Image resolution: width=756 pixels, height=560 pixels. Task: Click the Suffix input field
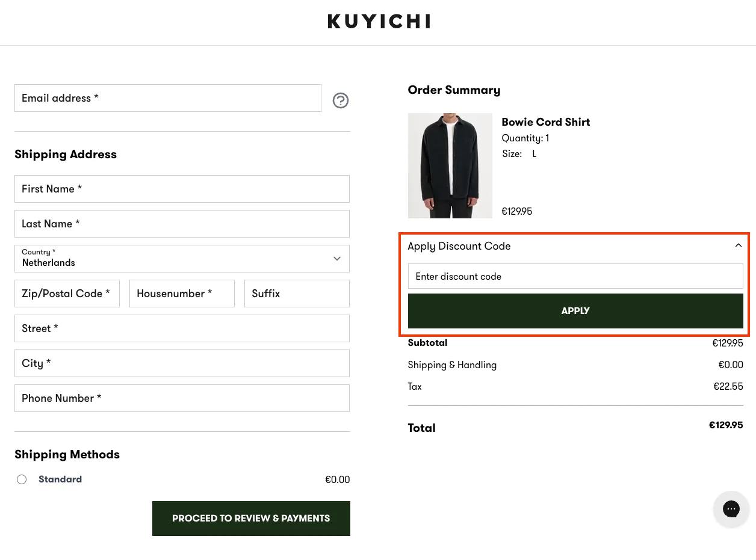point(296,294)
